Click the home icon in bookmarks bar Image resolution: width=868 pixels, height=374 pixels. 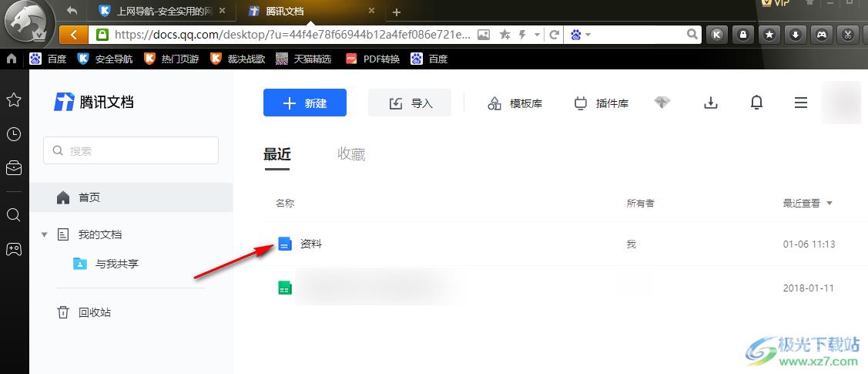click(11, 59)
